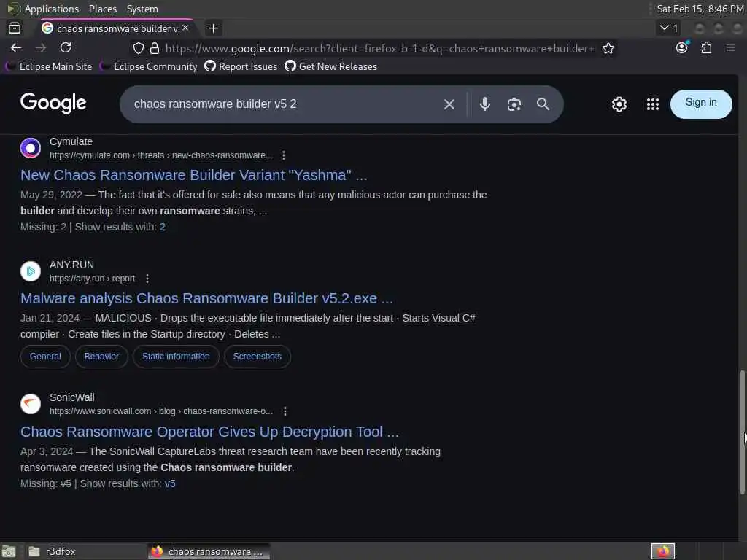Image resolution: width=747 pixels, height=560 pixels.
Task: Open Report Issues bookmark
Action: 241,66
